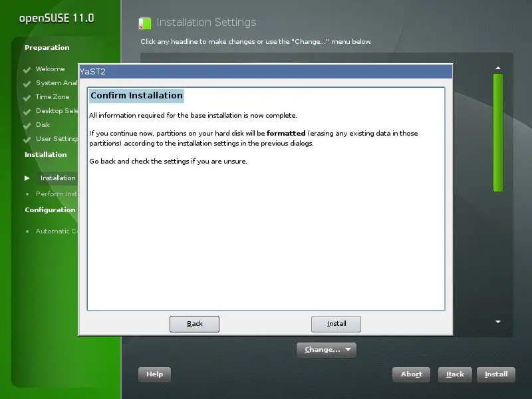Click the Abort button

coord(411,374)
